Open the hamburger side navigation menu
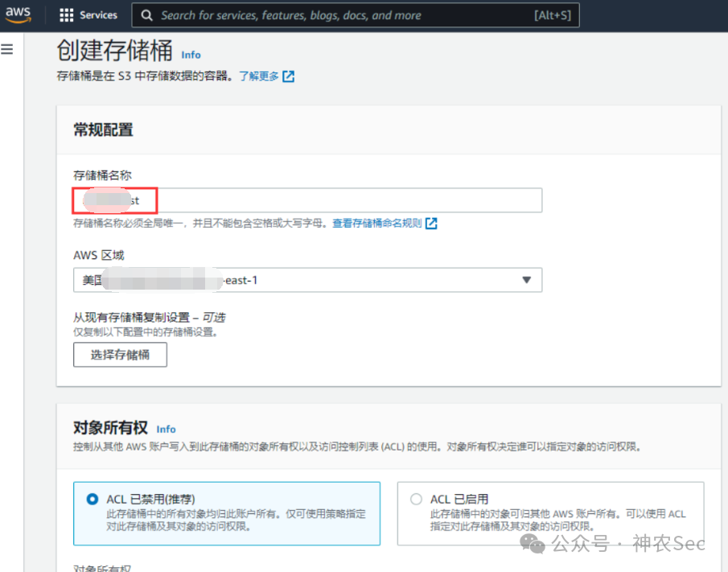728x572 pixels. click(7, 49)
